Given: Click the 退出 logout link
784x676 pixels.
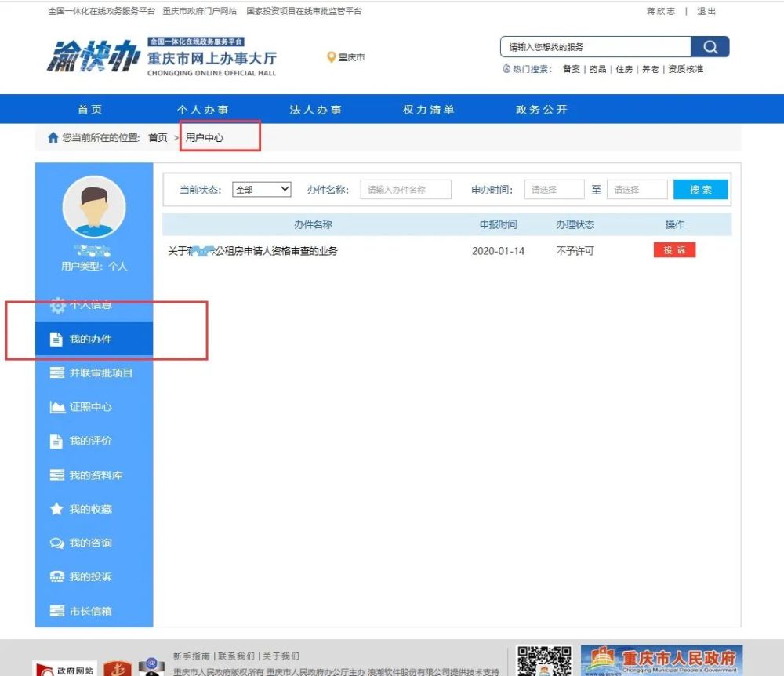Looking at the screenshot, I should 705,11.
